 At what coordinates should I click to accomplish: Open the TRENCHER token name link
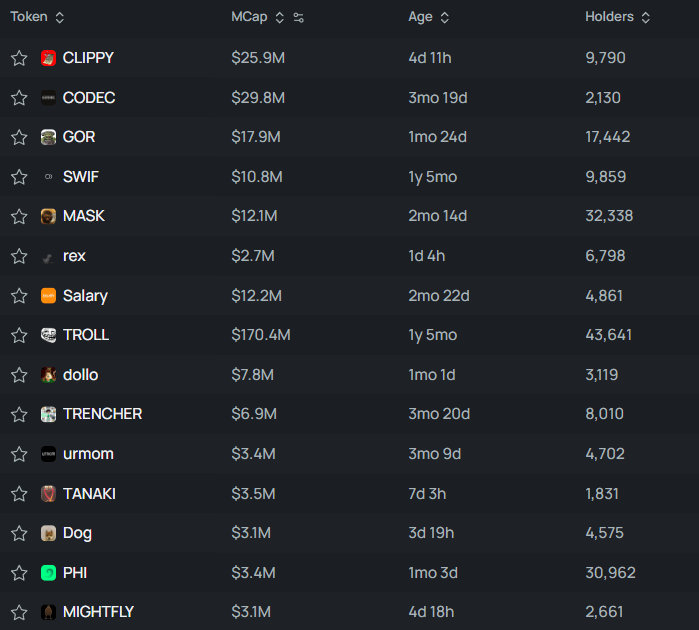[x=103, y=414]
